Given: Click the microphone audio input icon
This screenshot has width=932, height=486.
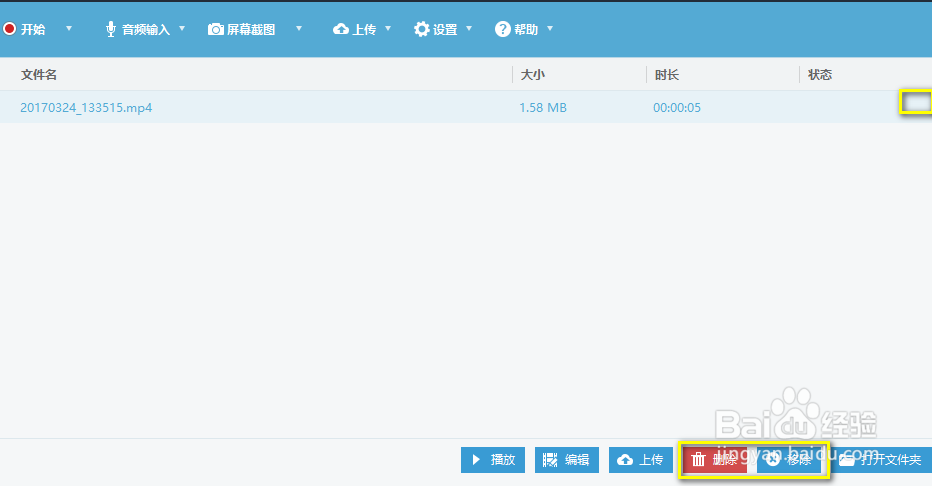Looking at the screenshot, I should 111,29.
